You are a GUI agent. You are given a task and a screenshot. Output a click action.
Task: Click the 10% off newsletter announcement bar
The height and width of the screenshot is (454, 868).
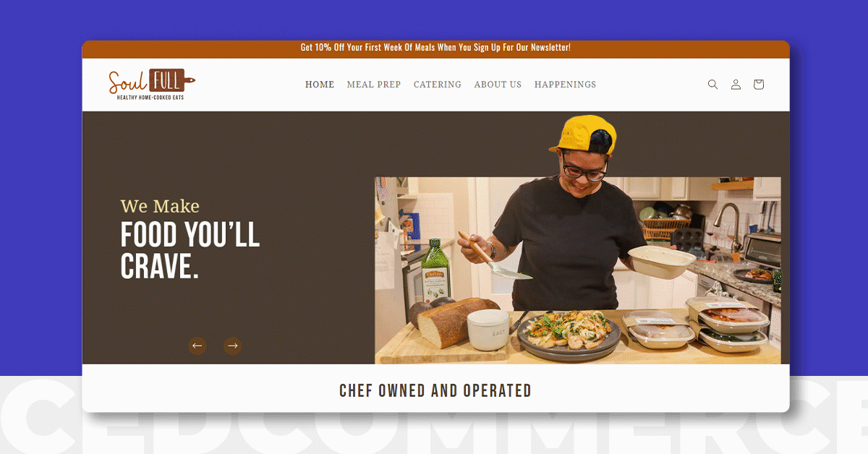point(435,48)
